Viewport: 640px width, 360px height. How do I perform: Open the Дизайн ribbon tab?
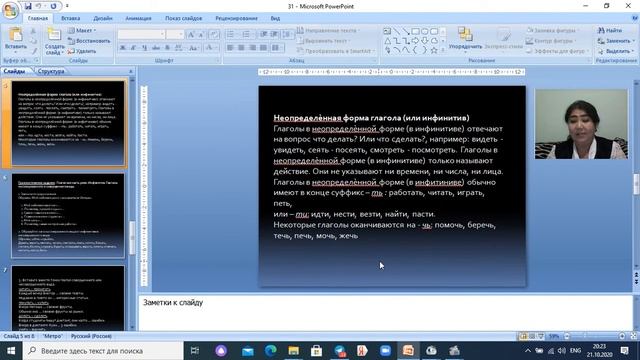(103, 18)
